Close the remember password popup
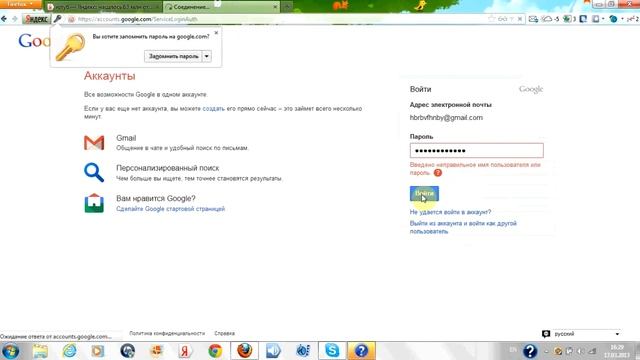Image resolution: width=640 pixels, height=360 pixels. coord(216,33)
